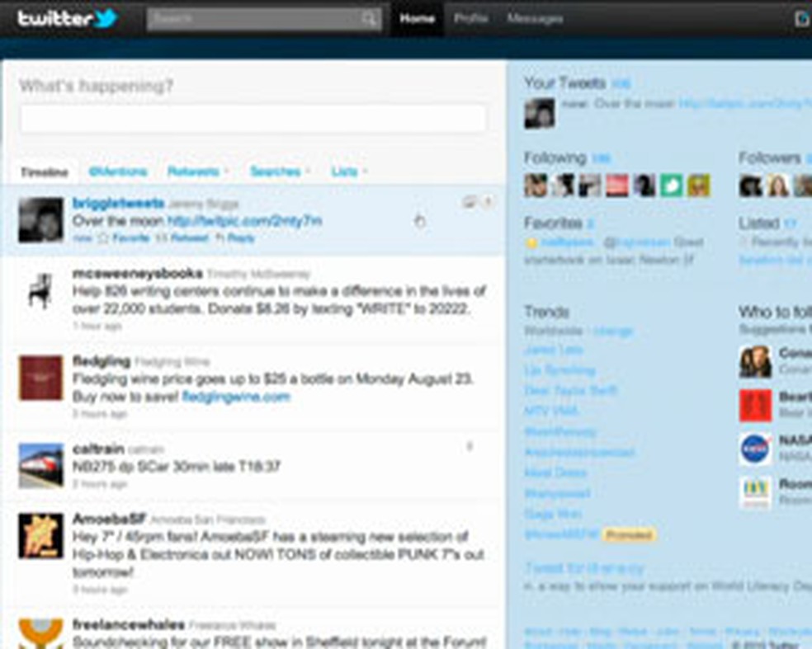Viewport: 812px width, 649px height.
Task: Click the green Twitter bird avatar under Following
Action: tap(671, 183)
